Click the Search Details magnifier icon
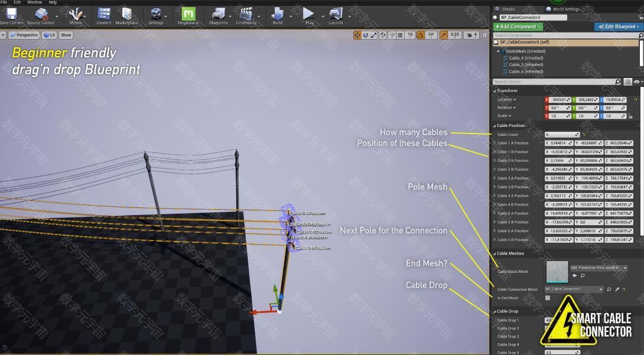Image resolution: width=644 pixels, height=355 pixels. tap(618, 82)
